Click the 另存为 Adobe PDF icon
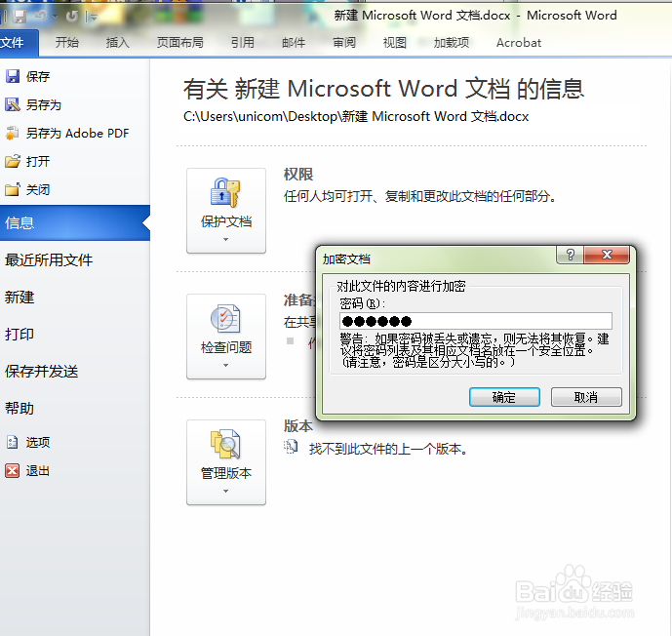672x636 pixels. coord(13,133)
